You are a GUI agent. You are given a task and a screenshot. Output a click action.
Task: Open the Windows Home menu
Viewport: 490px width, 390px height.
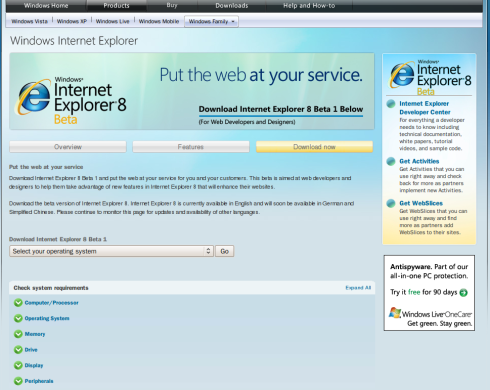(46, 6)
